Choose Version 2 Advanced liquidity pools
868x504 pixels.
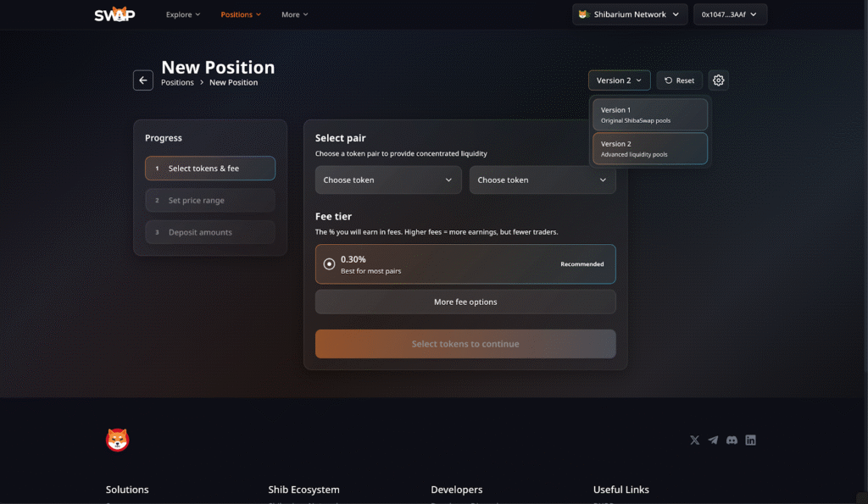tap(650, 148)
